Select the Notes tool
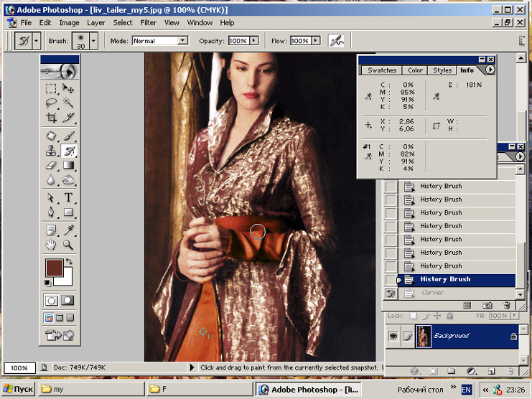This screenshot has width=532, height=399. pos(51,230)
